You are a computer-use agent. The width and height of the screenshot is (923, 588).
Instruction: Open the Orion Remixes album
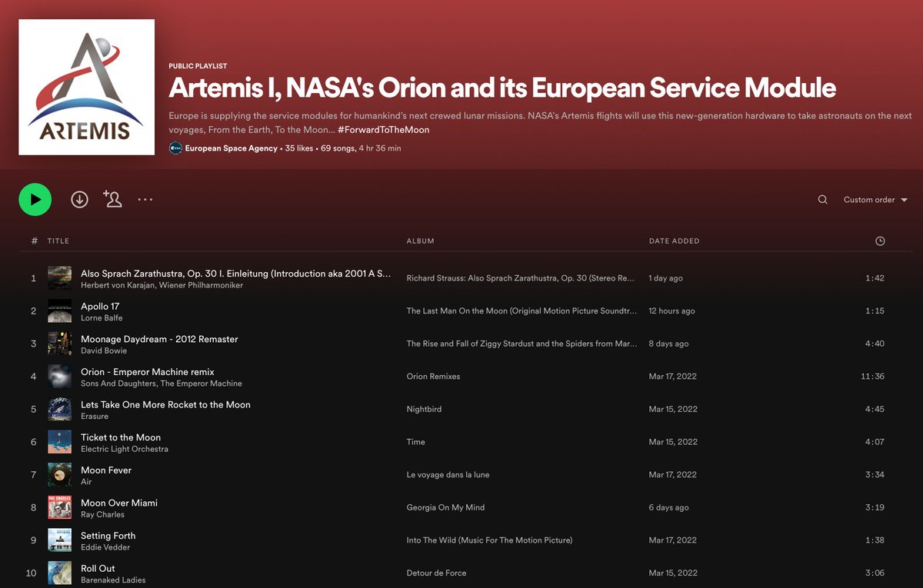(x=433, y=377)
